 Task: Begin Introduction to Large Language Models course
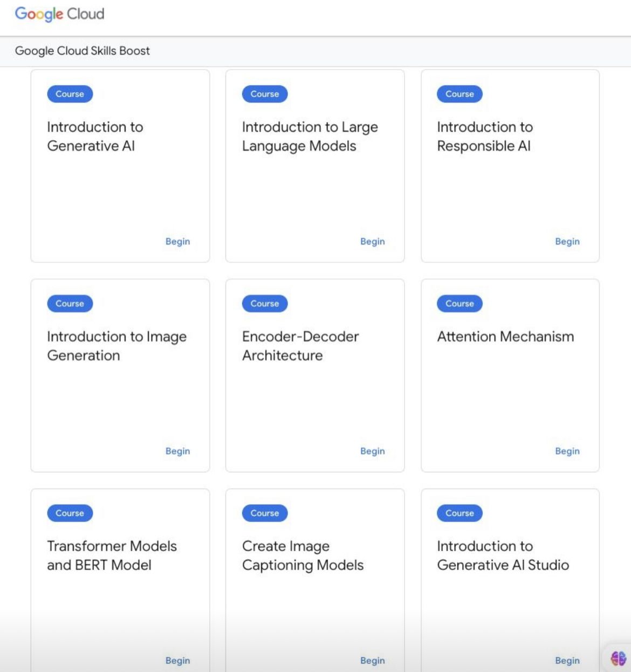click(x=373, y=242)
